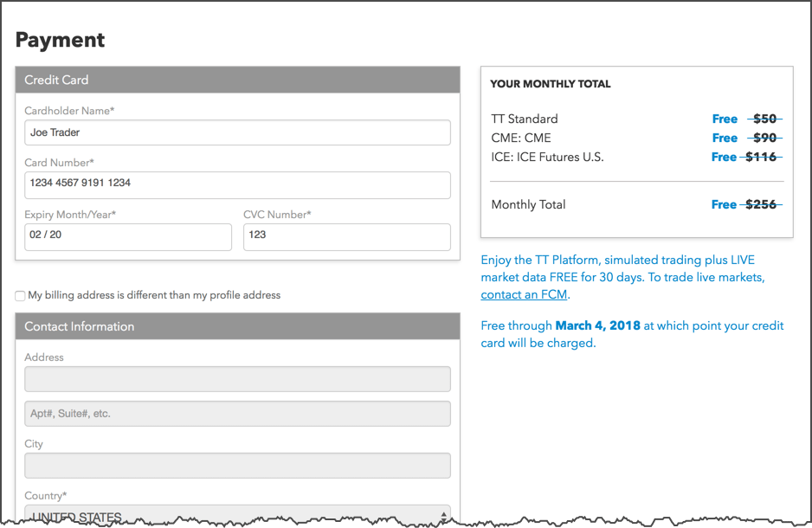This screenshot has height=528, width=812.
Task: Select the Apt#, Suite#, etc. field
Action: click(237, 414)
